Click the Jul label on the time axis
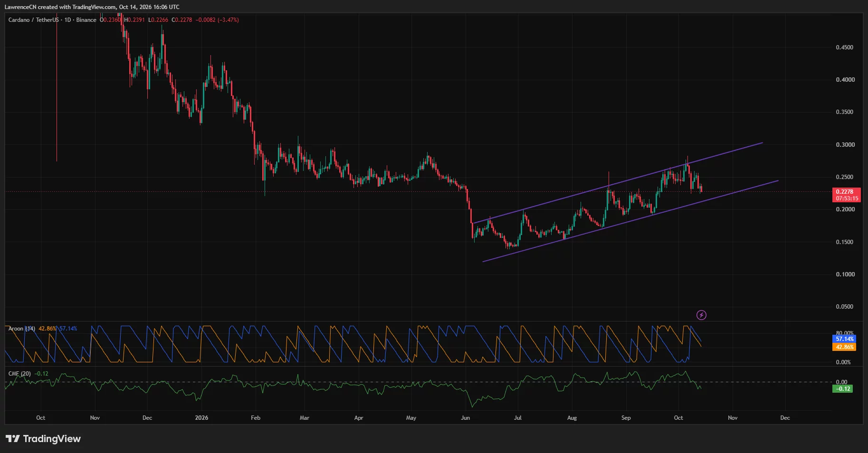The width and height of the screenshot is (868, 453). pyautogui.click(x=518, y=418)
